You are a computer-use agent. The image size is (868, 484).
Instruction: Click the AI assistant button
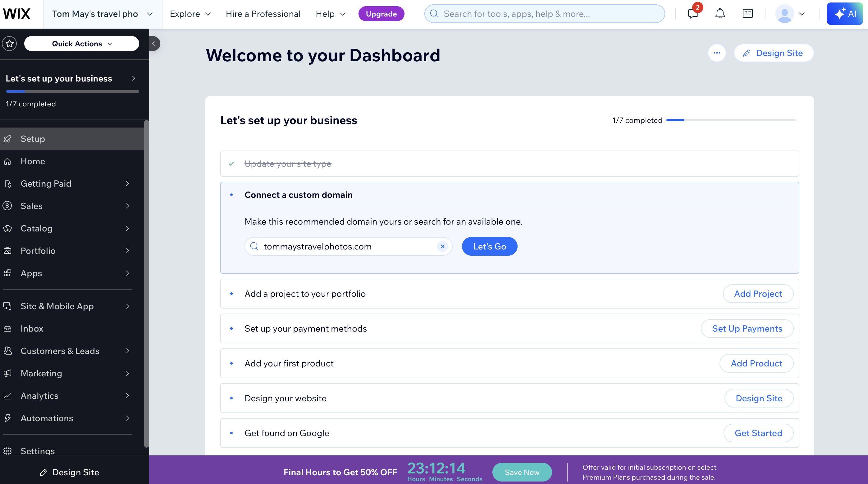pos(845,14)
